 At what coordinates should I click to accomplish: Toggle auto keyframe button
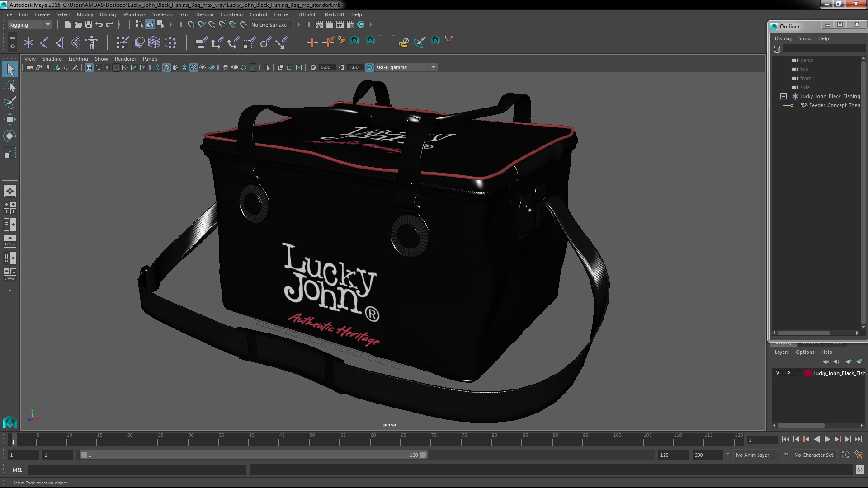[x=845, y=455]
